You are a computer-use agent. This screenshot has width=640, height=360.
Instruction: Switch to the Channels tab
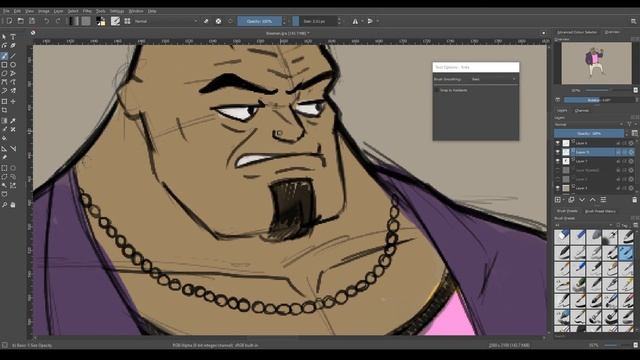click(582, 110)
